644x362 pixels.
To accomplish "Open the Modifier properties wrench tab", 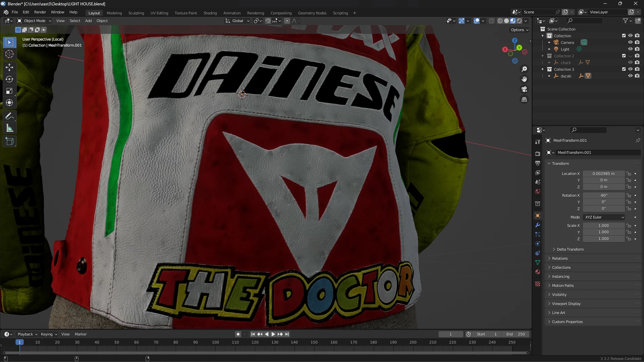I will pyautogui.click(x=538, y=225).
